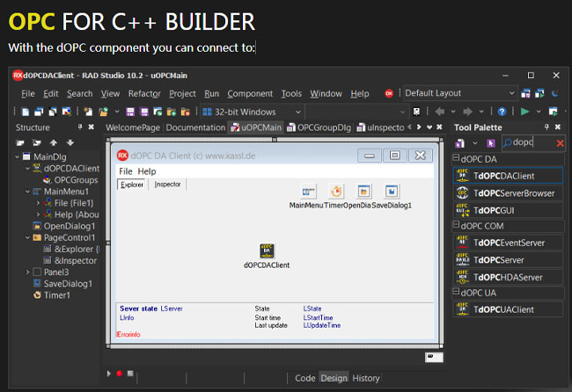Click the Save All toolbar icon

(x=144, y=112)
